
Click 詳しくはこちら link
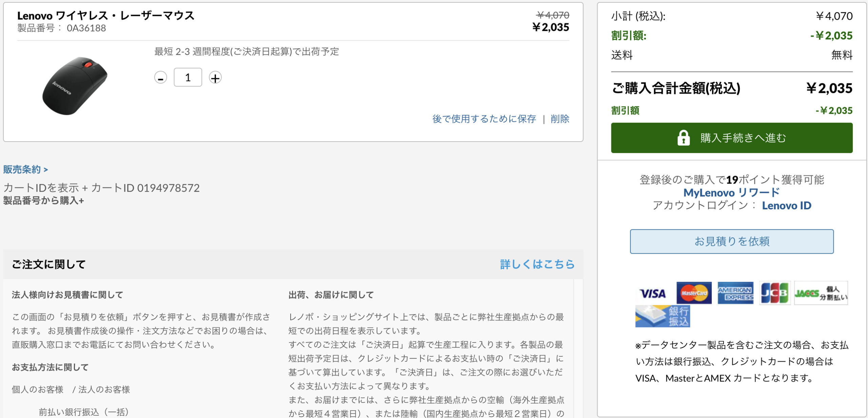537,264
